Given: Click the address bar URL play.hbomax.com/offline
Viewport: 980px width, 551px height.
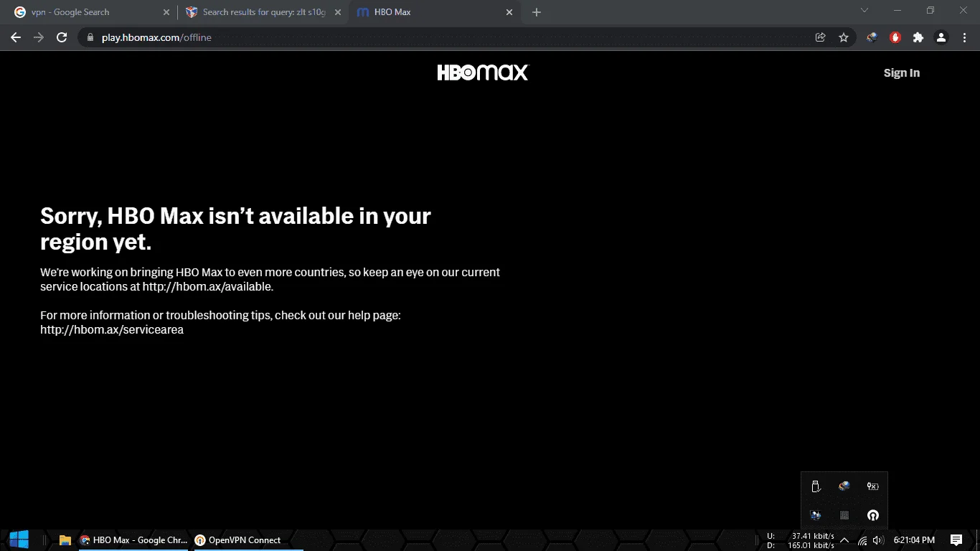Looking at the screenshot, I should click(156, 37).
